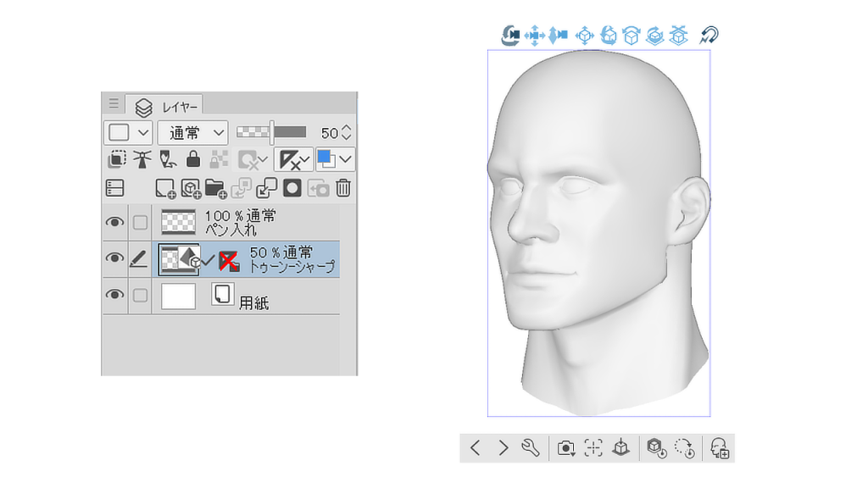The image size is (868, 488).
Task: Click the move-to-ground icon in the bottom toolbar
Action: pyautogui.click(x=621, y=447)
